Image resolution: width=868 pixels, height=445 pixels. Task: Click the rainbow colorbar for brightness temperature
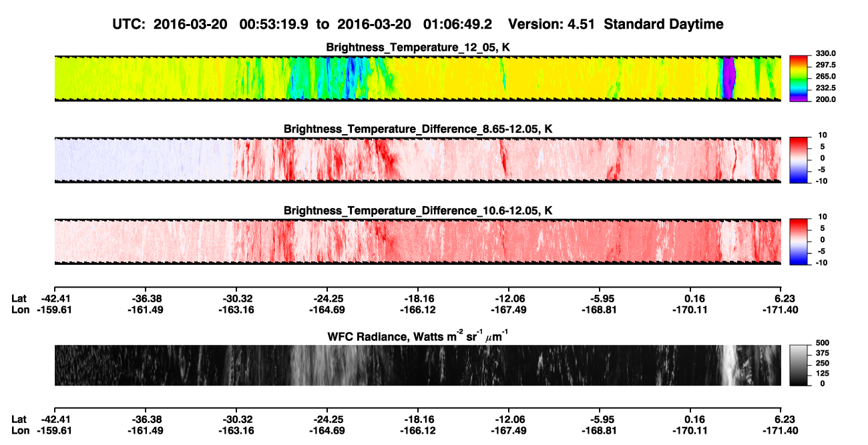(799, 78)
